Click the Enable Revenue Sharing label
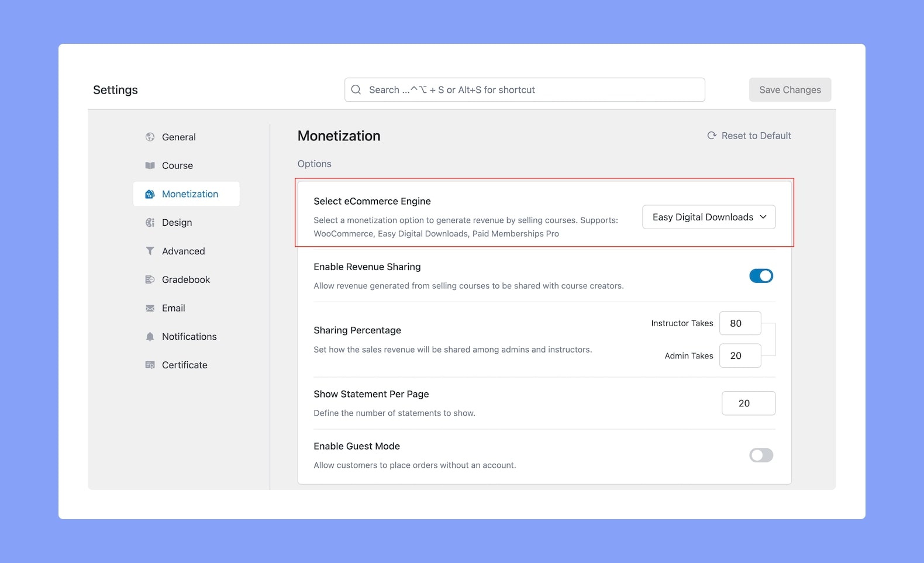 coord(367,267)
